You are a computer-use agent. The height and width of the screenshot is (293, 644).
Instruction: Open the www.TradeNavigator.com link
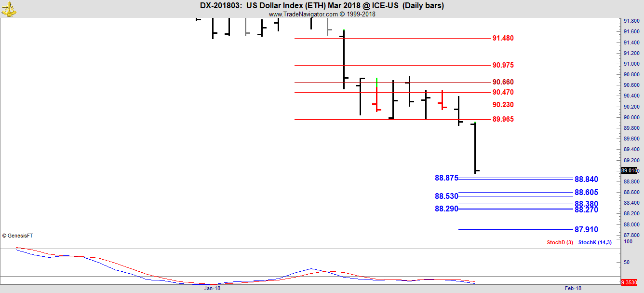tap(304, 14)
